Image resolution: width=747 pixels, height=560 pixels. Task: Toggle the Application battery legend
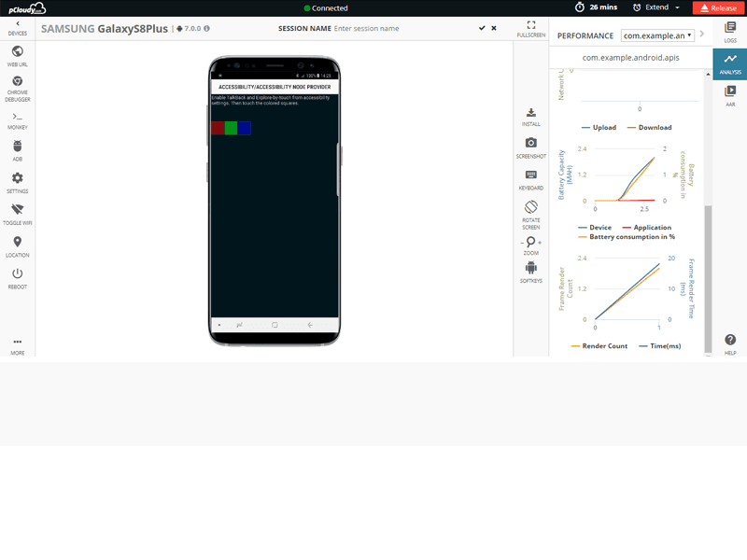tap(646, 228)
